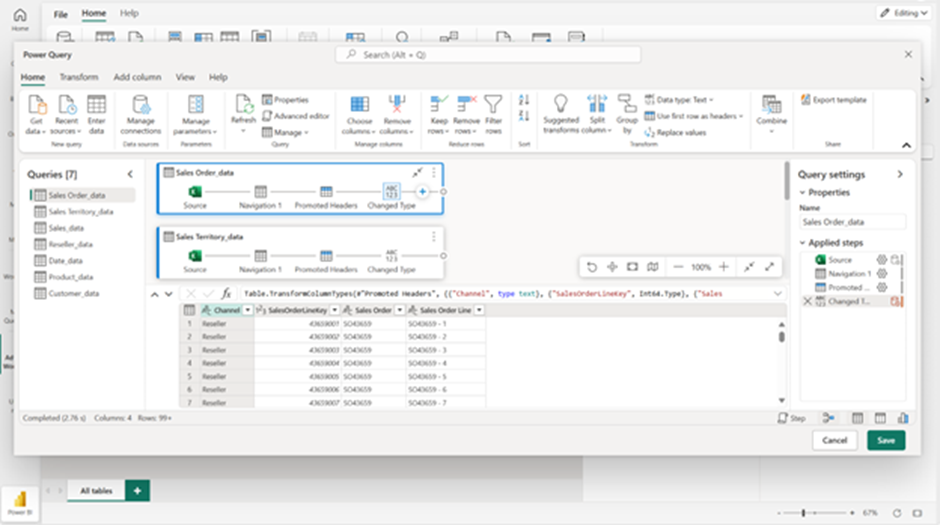The image size is (940, 525).
Task: Refresh the query preview
Action: [243, 113]
